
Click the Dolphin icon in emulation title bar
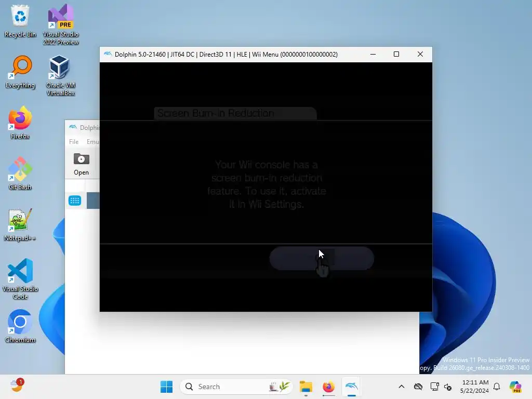[108, 54]
